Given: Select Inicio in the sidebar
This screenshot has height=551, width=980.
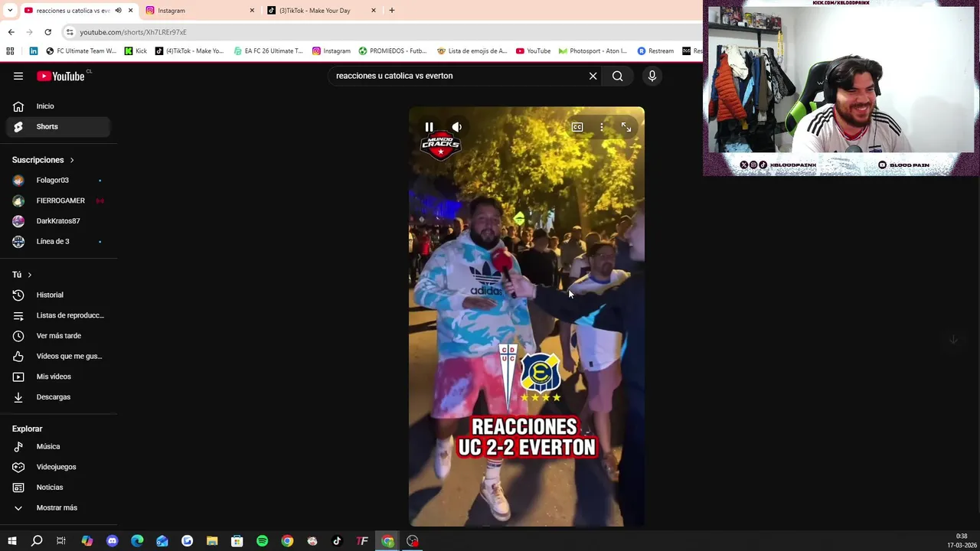Looking at the screenshot, I should point(59,106).
